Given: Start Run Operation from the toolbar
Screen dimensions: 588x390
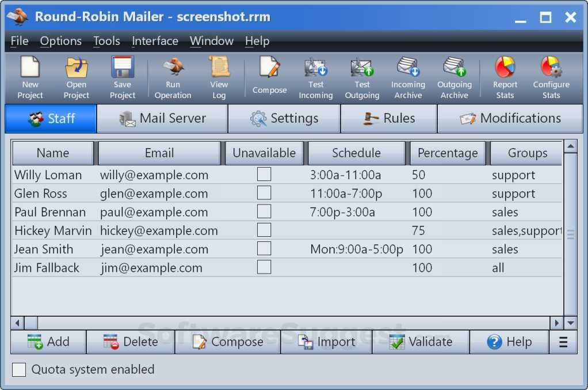Looking at the screenshot, I should click(x=173, y=78).
